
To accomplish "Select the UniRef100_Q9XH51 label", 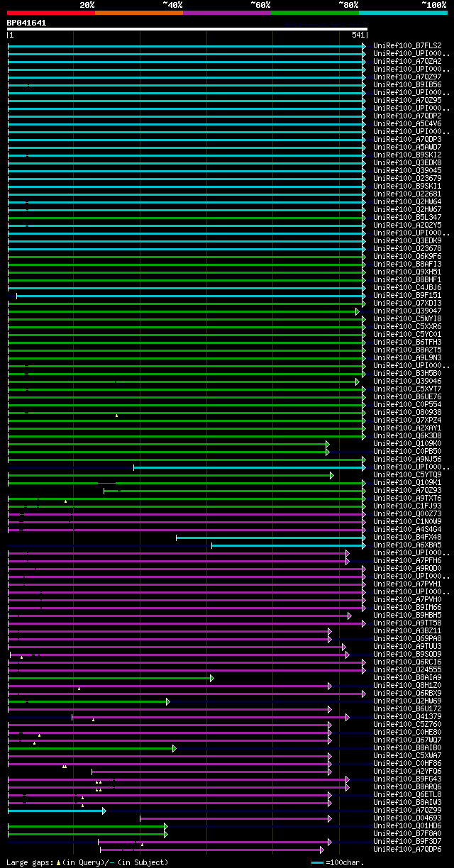I will point(407,272).
